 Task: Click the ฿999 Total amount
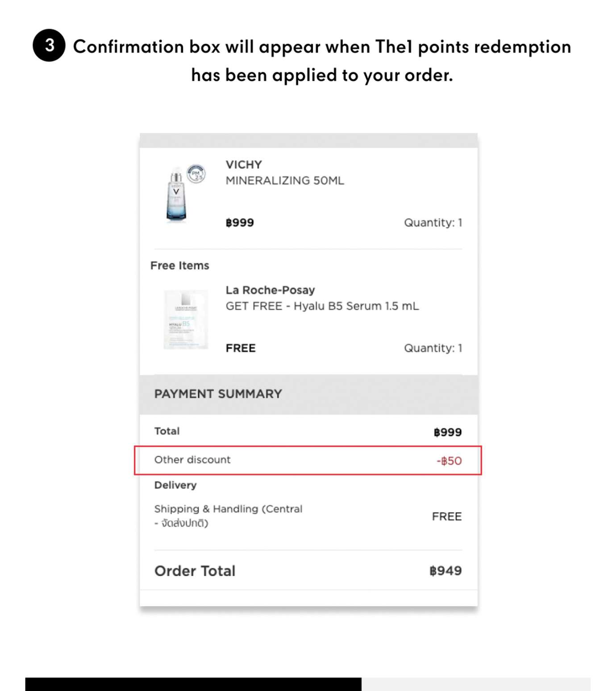click(448, 432)
